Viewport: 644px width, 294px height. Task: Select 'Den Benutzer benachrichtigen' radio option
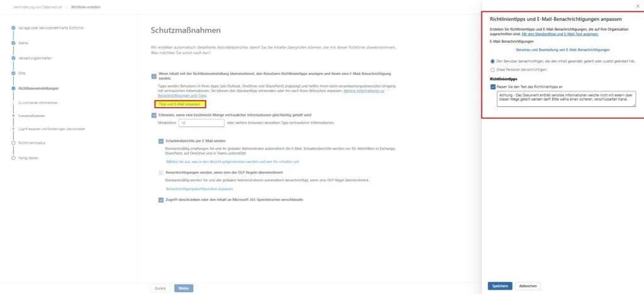[x=492, y=62]
